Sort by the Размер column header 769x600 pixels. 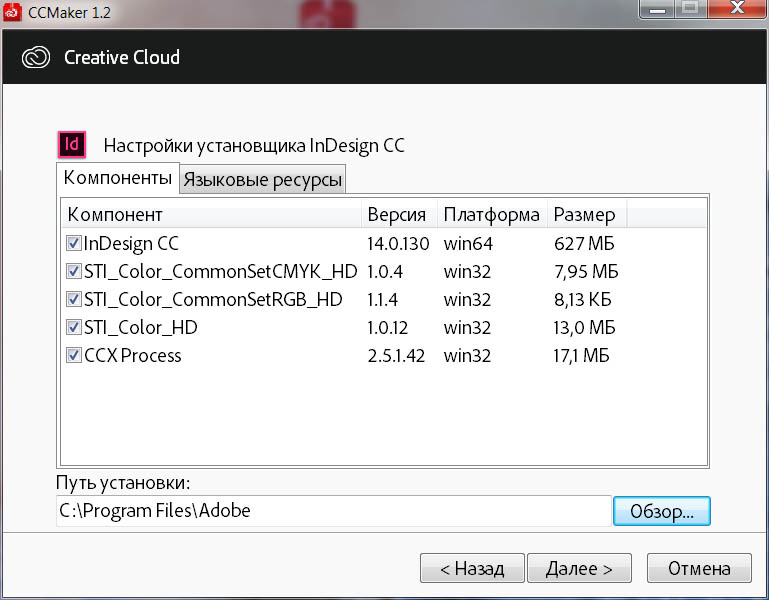click(x=587, y=215)
